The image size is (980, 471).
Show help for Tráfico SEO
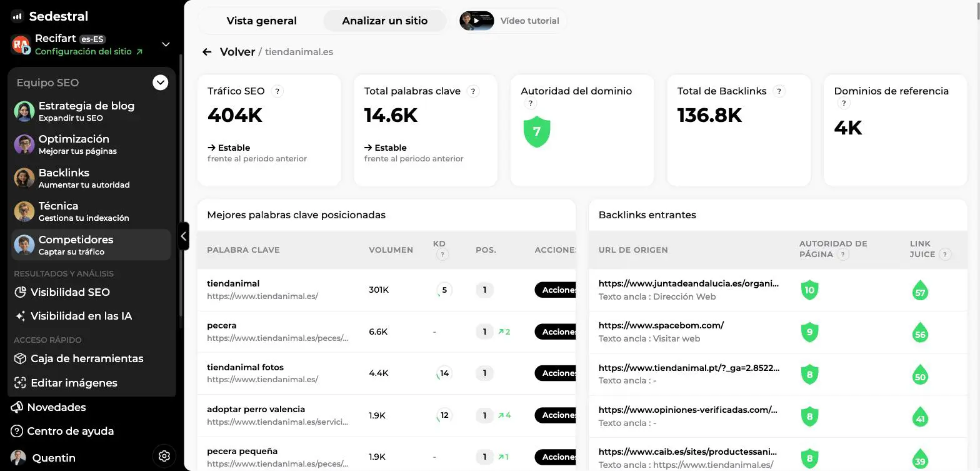[x=277, y=91]
